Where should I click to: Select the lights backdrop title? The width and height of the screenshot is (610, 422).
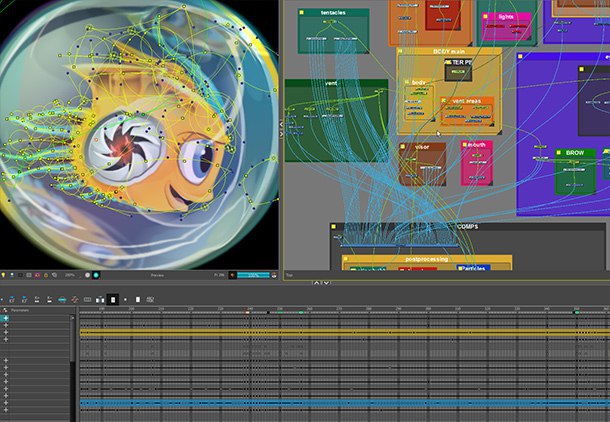pos(505,17)
